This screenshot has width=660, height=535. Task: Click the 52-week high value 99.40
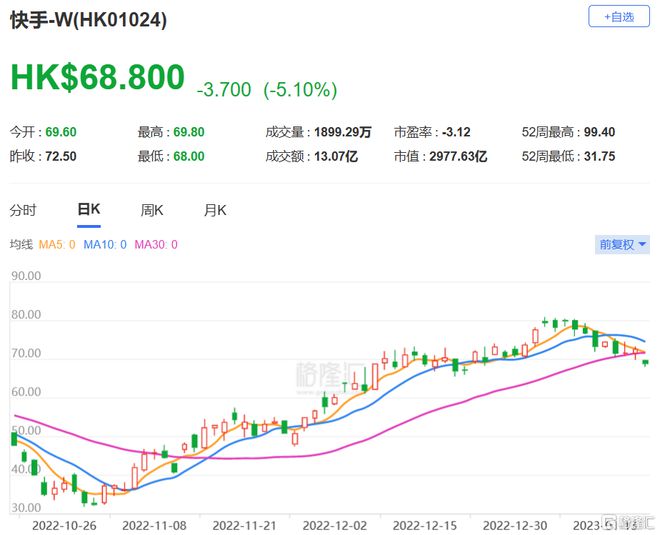(x=599, y=132)
